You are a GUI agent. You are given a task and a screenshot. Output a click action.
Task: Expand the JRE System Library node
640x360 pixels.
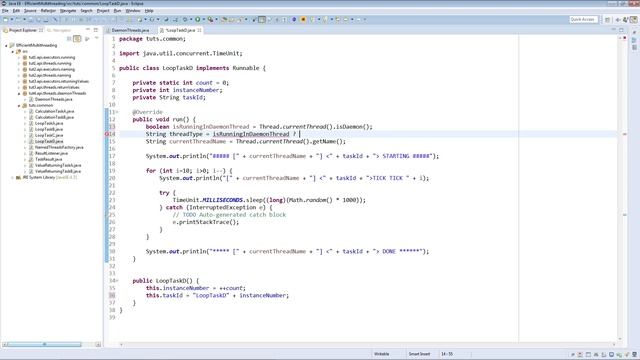(13, 178)
